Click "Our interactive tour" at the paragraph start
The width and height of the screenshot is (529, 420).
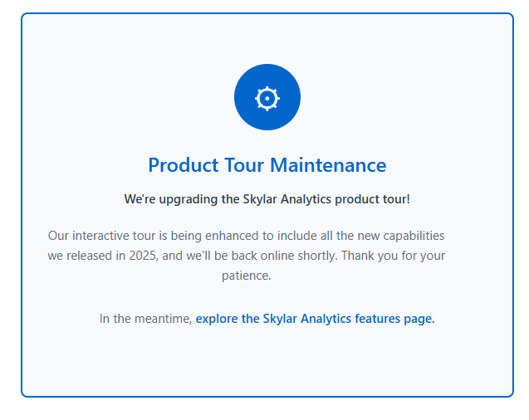(100, 236)
